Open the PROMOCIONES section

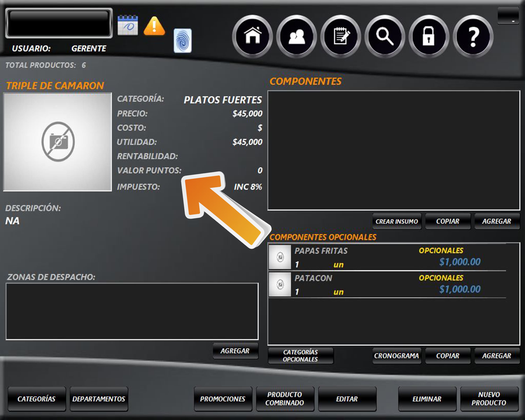point(223,399)
